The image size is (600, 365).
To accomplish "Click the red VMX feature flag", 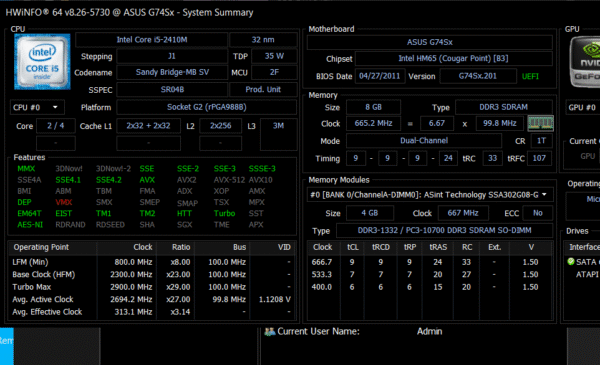I will tap(64, 202).
